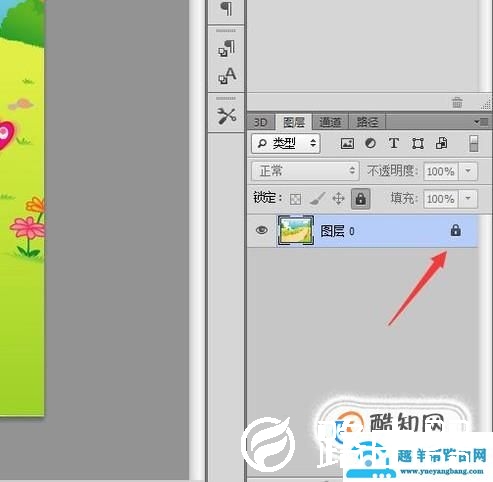Toggle the lock all padlock button

coord(360,199)
